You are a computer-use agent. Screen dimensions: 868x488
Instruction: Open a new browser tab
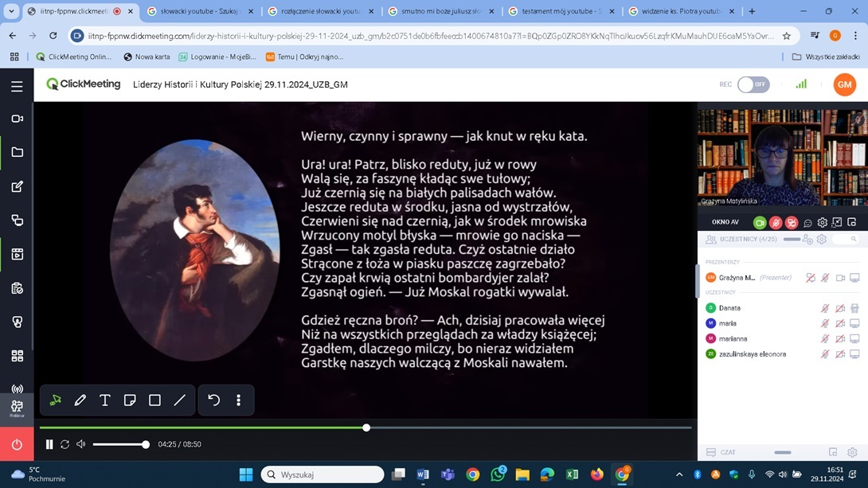[x=752, y=11]
